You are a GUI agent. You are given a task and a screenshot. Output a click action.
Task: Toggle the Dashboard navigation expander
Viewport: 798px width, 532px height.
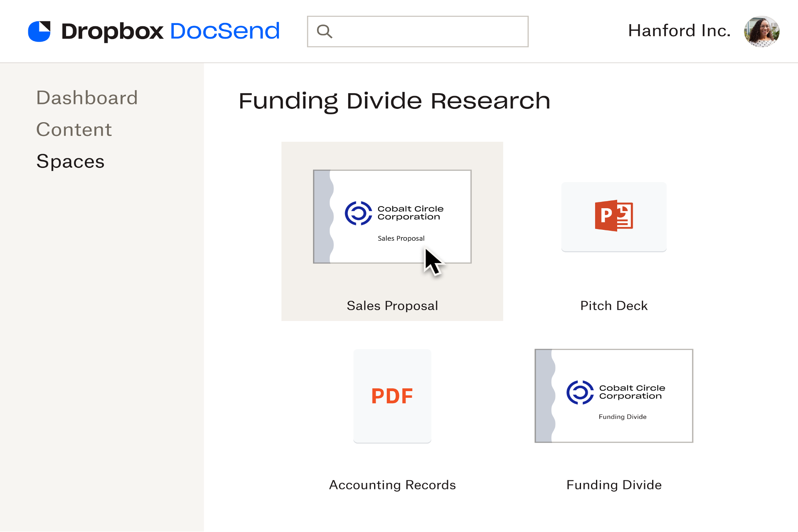point(86,97)
